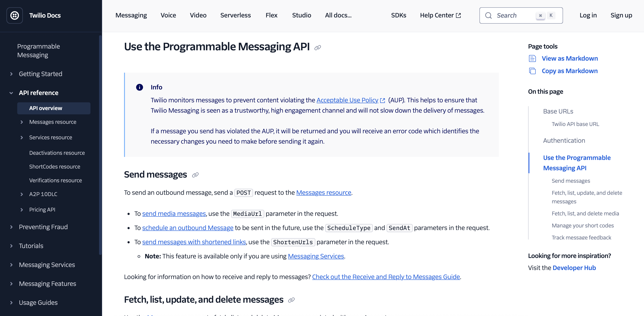Click anchor icon beside Fetch, list heading

pos(291,300)
